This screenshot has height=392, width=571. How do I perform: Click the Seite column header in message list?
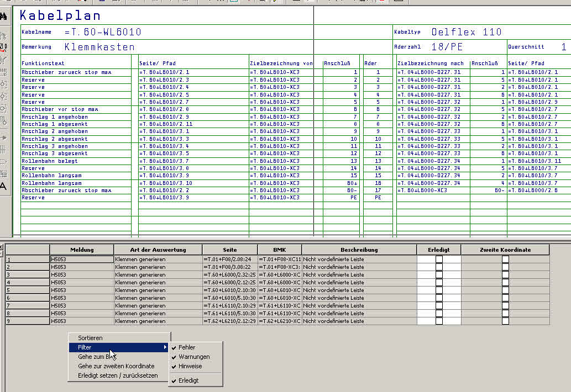pyautogui.click(x=230, y=250)
